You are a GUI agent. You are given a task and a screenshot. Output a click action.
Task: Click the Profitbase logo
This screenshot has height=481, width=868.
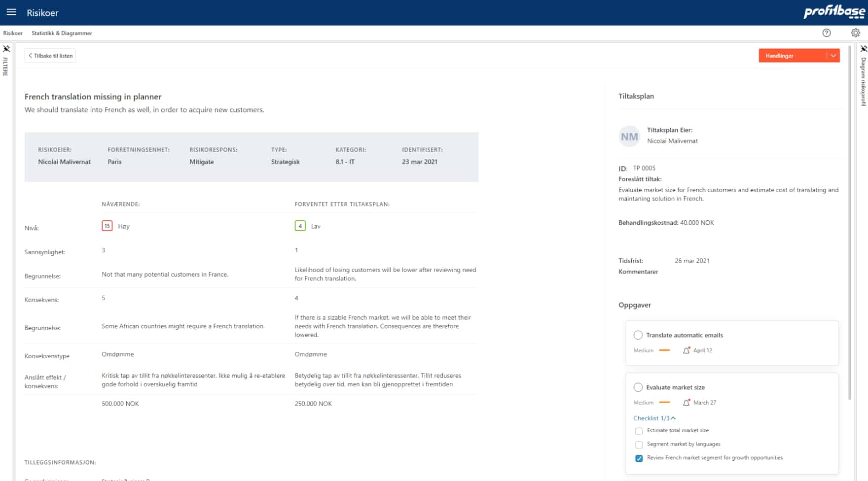pos(834,12)
